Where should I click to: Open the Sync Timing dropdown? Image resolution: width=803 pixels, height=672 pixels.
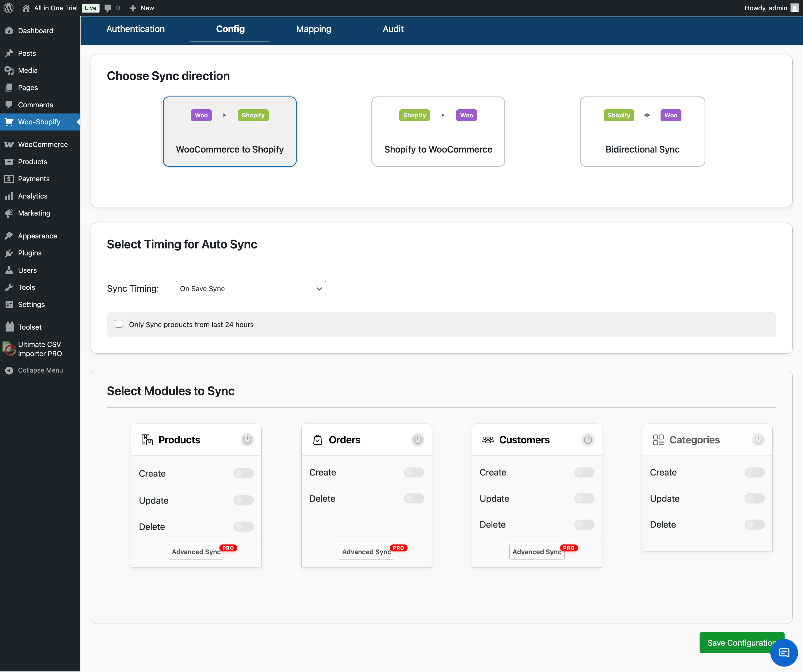point(250,289)
